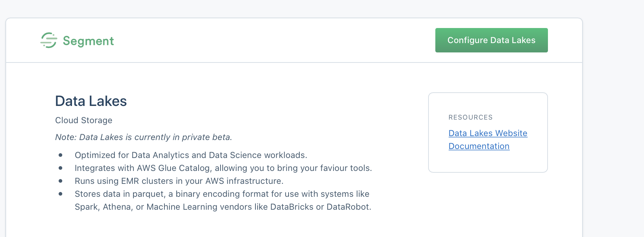Click the RESOURCES section label
644x237 pixels.
[x=470, y=117]
